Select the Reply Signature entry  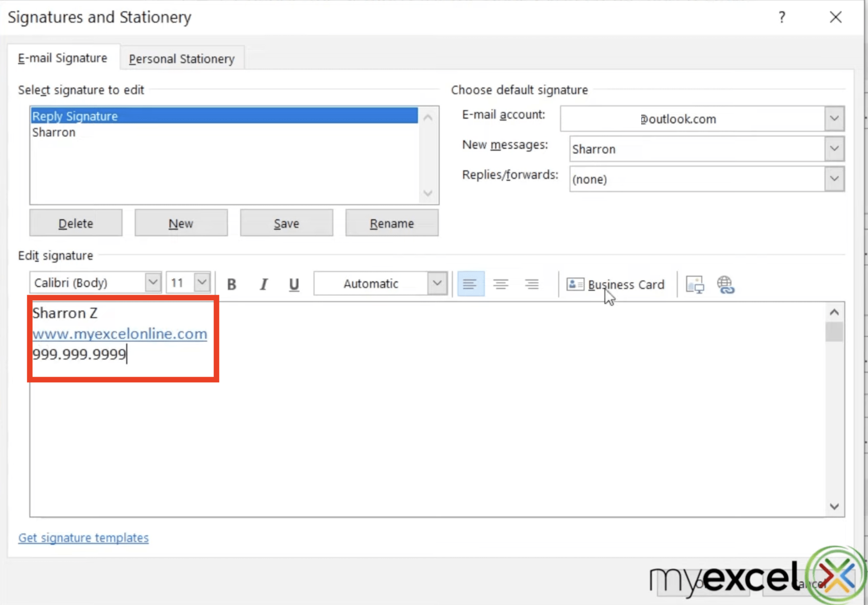click(x=225, y=116)
